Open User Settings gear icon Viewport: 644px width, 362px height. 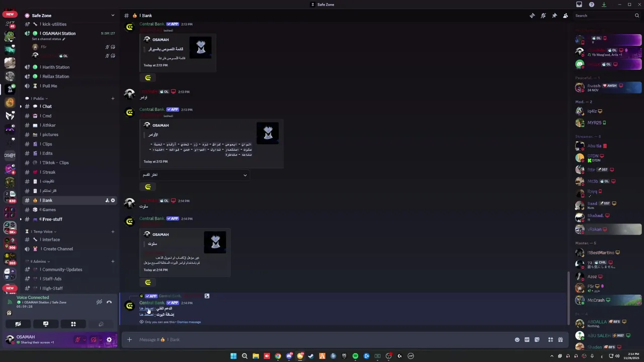109,340
